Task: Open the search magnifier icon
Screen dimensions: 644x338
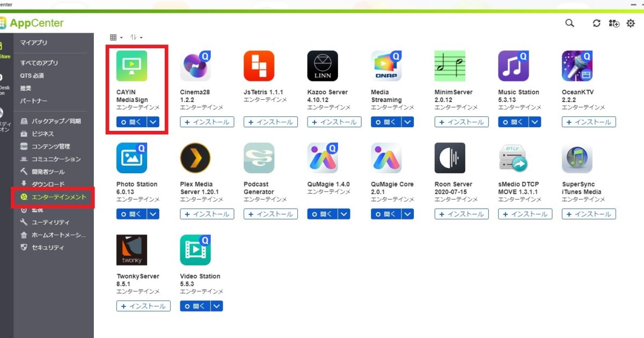Action: pyautogui.click(x=569, y=23)
